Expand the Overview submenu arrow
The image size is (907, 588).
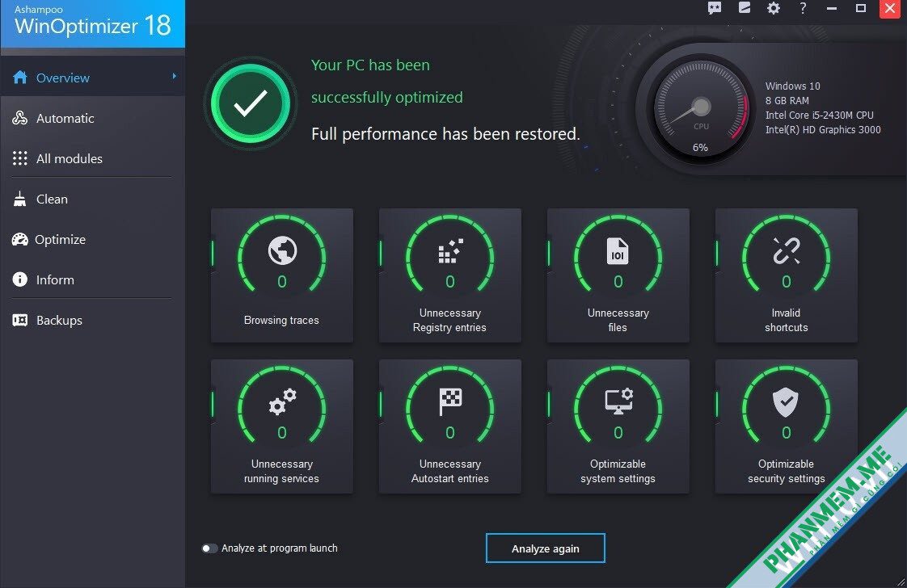click(x=174, y=76)
